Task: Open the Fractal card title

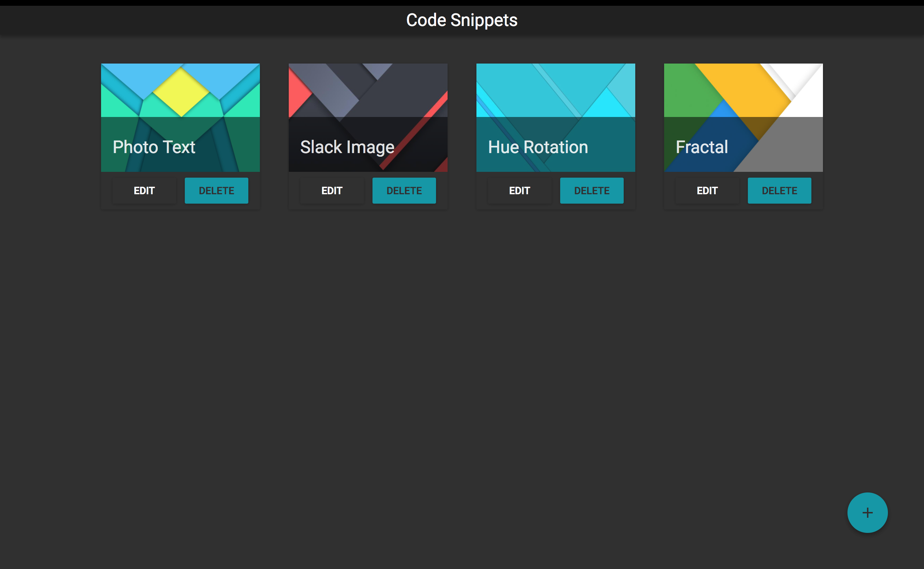Action: (702, 147)
